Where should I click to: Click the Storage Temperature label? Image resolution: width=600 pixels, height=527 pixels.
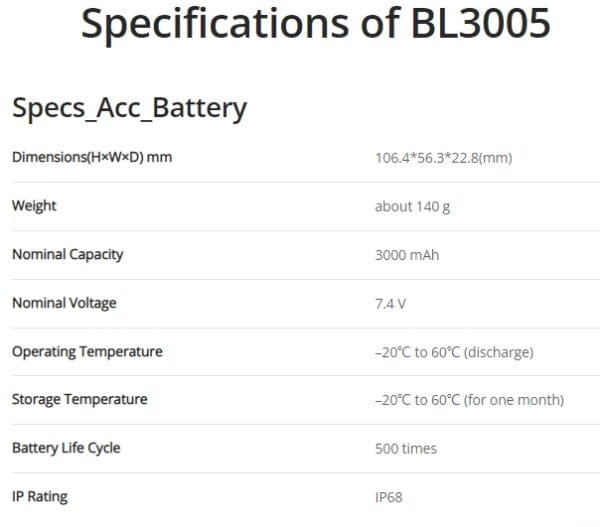(x=80, y=400)
